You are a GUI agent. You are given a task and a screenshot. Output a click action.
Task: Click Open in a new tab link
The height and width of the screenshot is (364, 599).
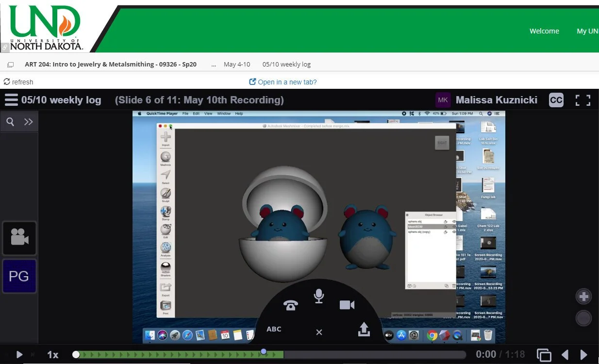283,82
